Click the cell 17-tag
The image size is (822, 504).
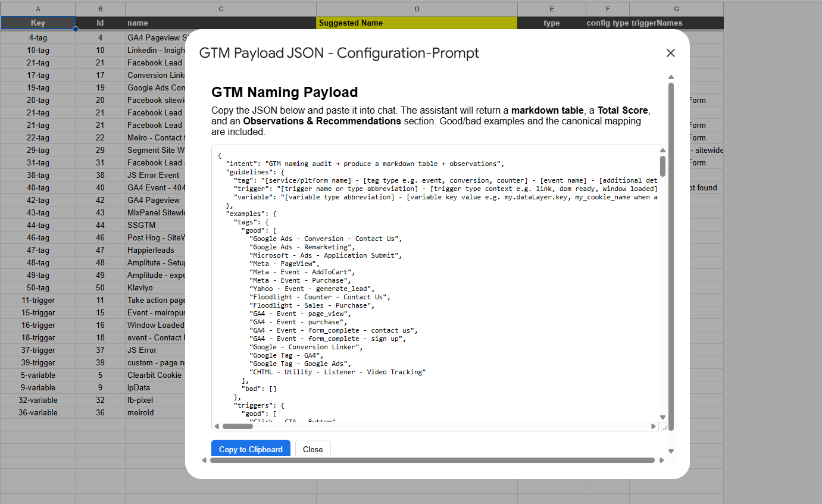pyautogui.click(x=38, y=75)
